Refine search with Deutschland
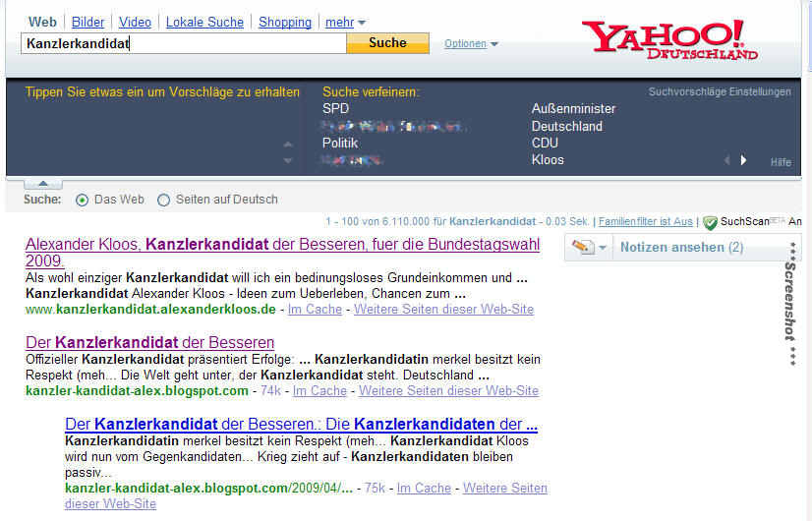Viewport: 812px width, 521px height. coord(566,127)
